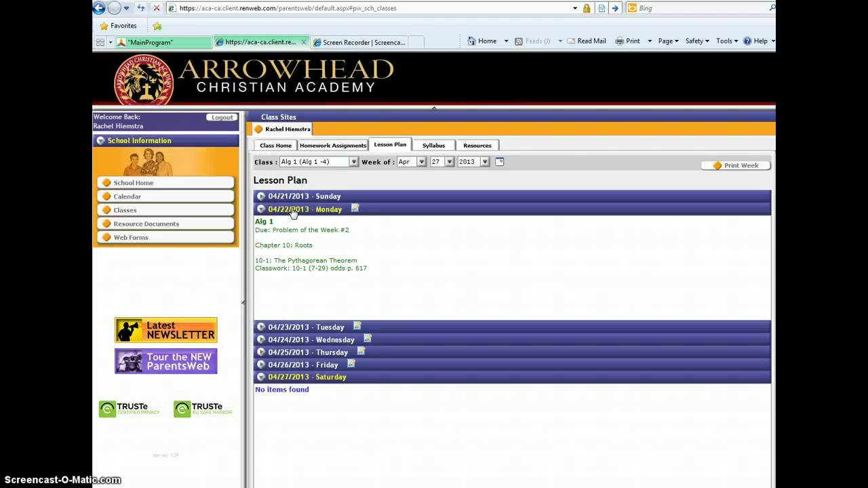The height and width of the screenshot is (488, 868).
Task: Open the Quick Tabs grid icon
Action: pos(100,42)
